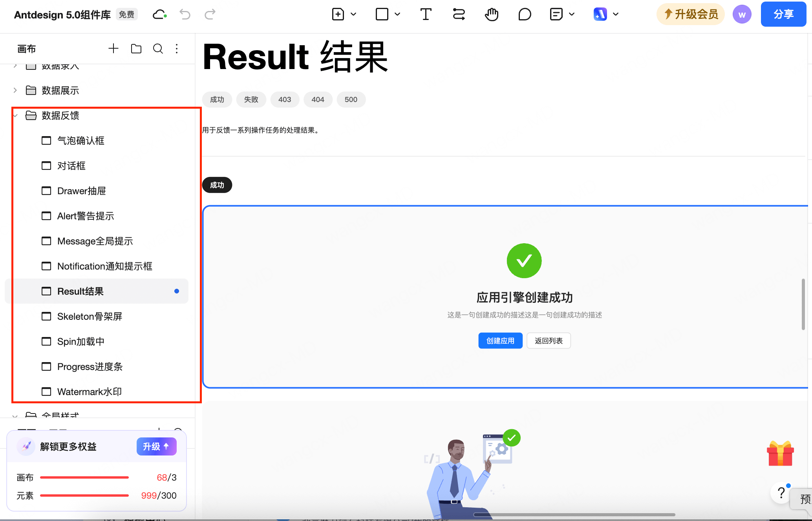
Task: Click the help question mark button
Action: click(781, 493)
